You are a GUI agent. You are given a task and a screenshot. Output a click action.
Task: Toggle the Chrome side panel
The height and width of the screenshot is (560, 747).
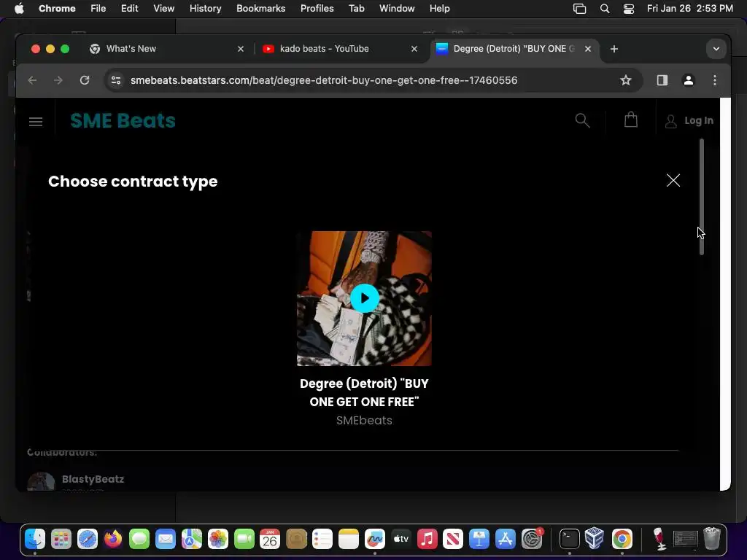click(662, 80)
